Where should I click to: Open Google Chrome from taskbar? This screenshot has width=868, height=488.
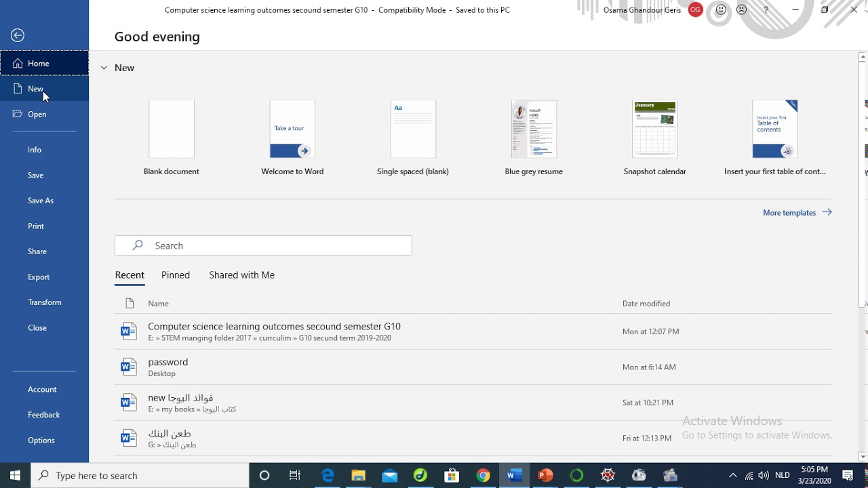[x=483, y=475]
